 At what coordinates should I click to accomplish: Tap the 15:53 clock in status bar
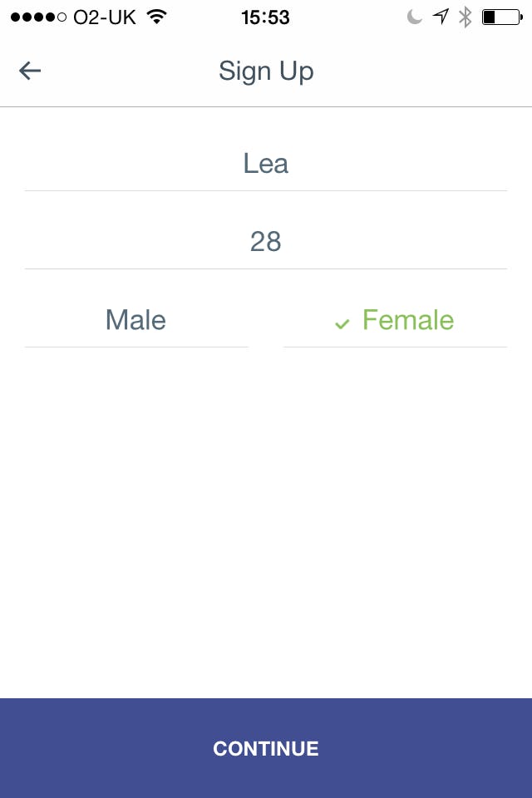pos(265,17)
